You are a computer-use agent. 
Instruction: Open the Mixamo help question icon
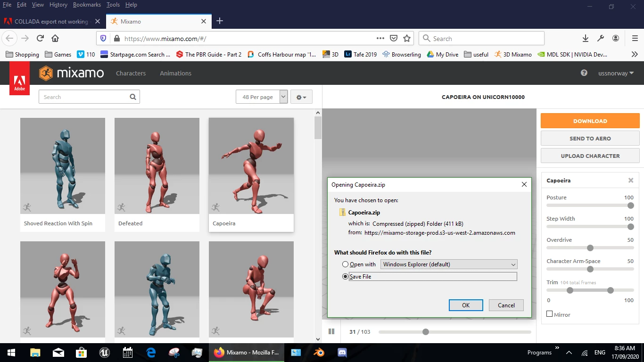(584, 73)
